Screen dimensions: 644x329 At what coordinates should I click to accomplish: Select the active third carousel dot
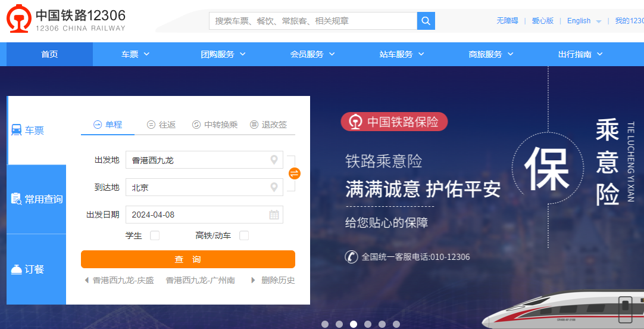pos(354,324)
